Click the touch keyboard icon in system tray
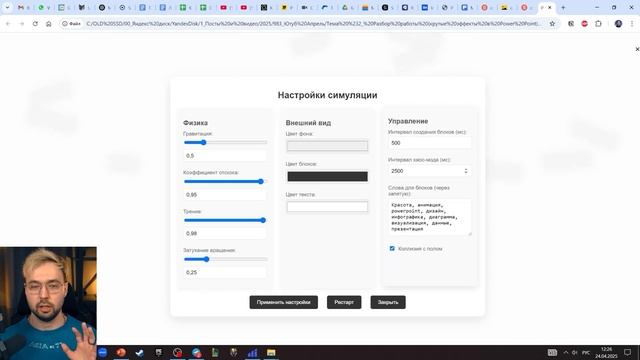 552,352
